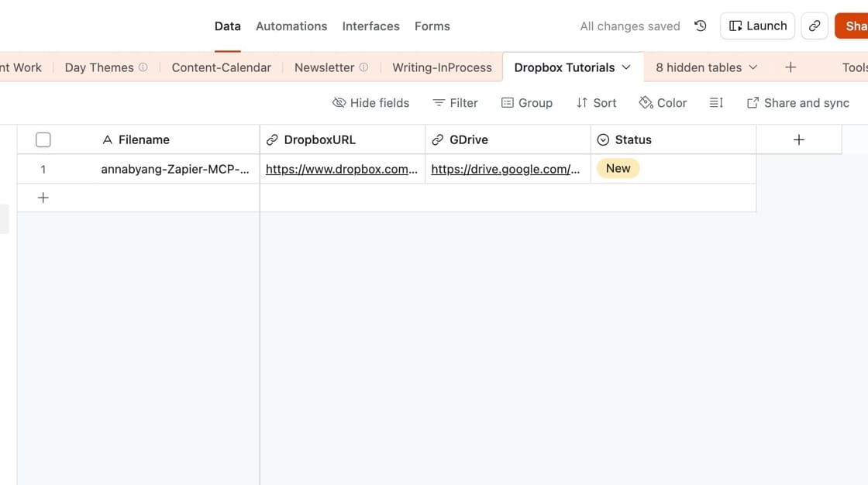
Task: Select row number 1
Action: pos(43,170)
